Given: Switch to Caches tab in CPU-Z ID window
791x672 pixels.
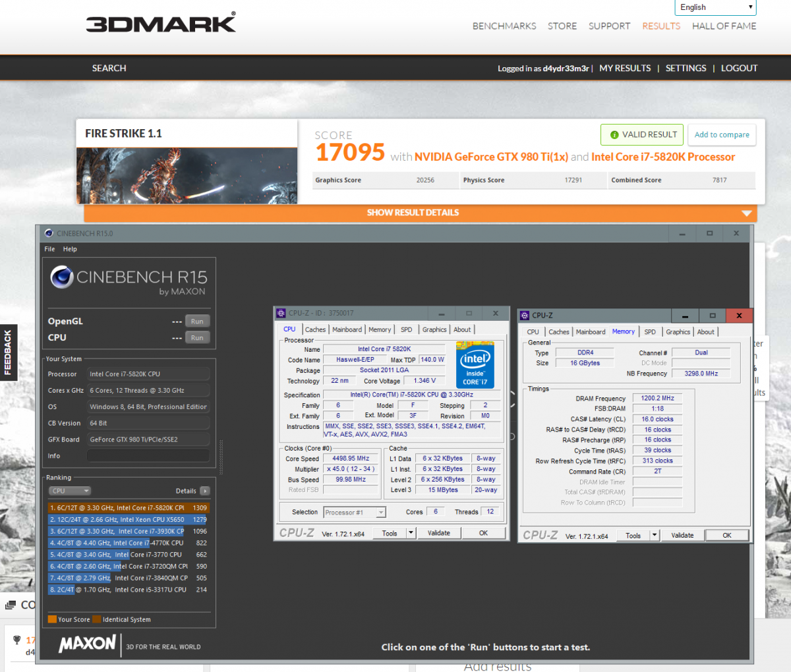Looking at the screenshot, I should tap(315, 329).
